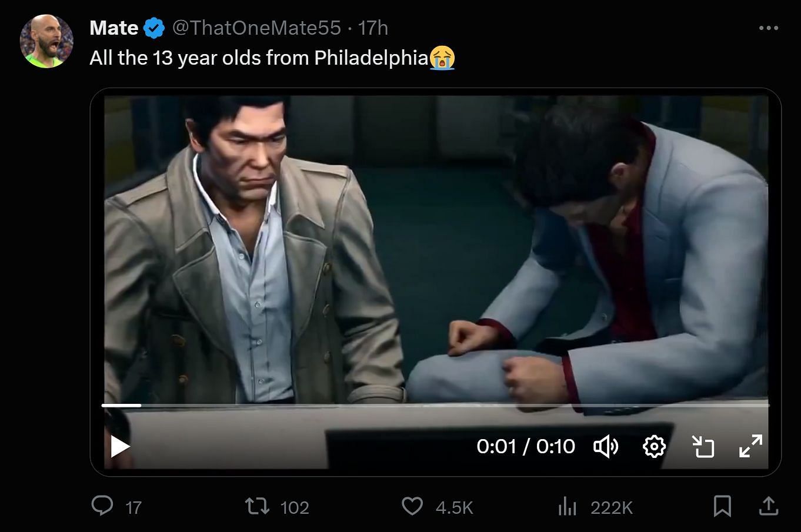This screenshot has width=801, height=532.
Task: Play the tweet video
Action: [120, 447]
